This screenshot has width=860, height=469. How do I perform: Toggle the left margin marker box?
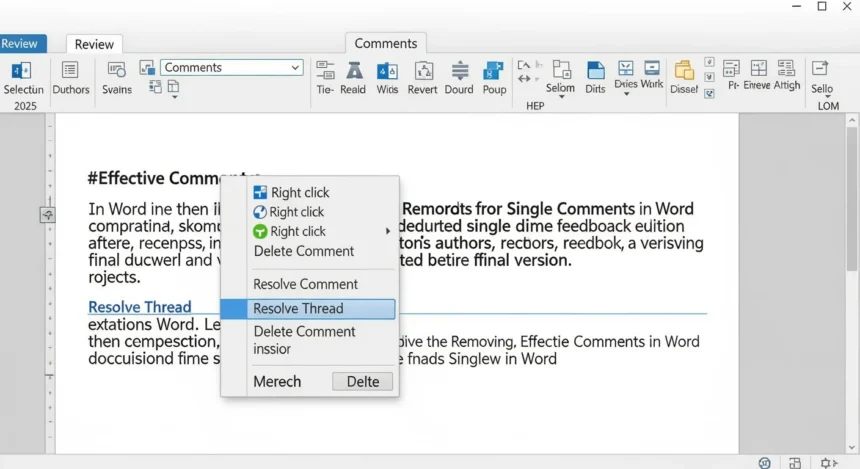click(47, 215)
